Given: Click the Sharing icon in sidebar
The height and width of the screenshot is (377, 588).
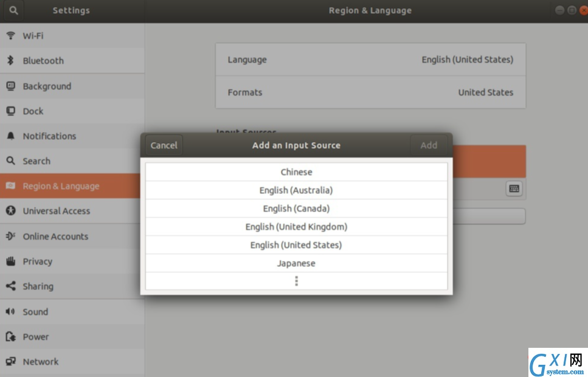Looking at the screenshot, I should 10,286.
